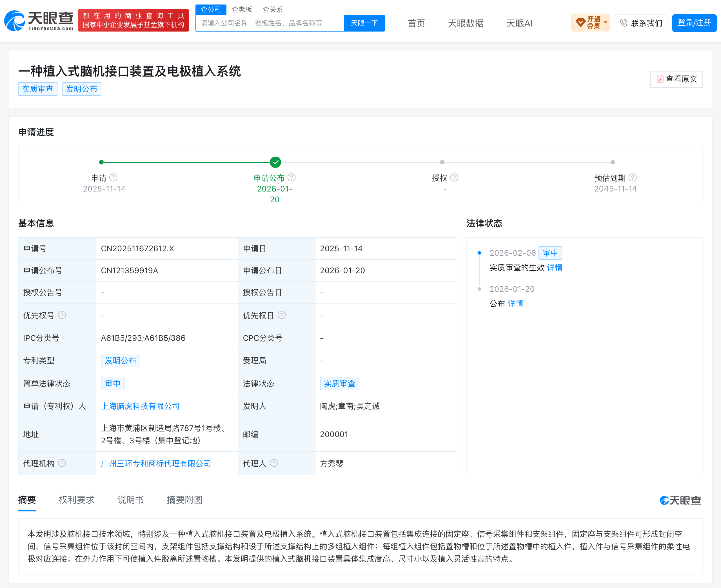Click the 登录/注册 button
This screenshot has width=721, height=588.
tap(694, 23)
